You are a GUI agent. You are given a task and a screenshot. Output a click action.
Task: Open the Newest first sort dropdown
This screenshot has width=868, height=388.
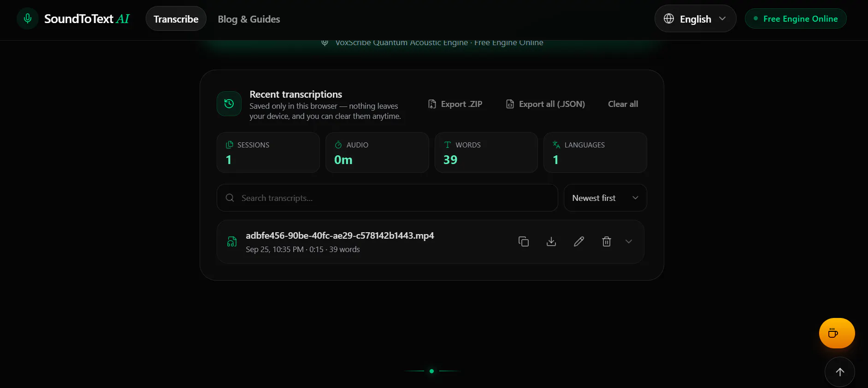coord(605,198)
